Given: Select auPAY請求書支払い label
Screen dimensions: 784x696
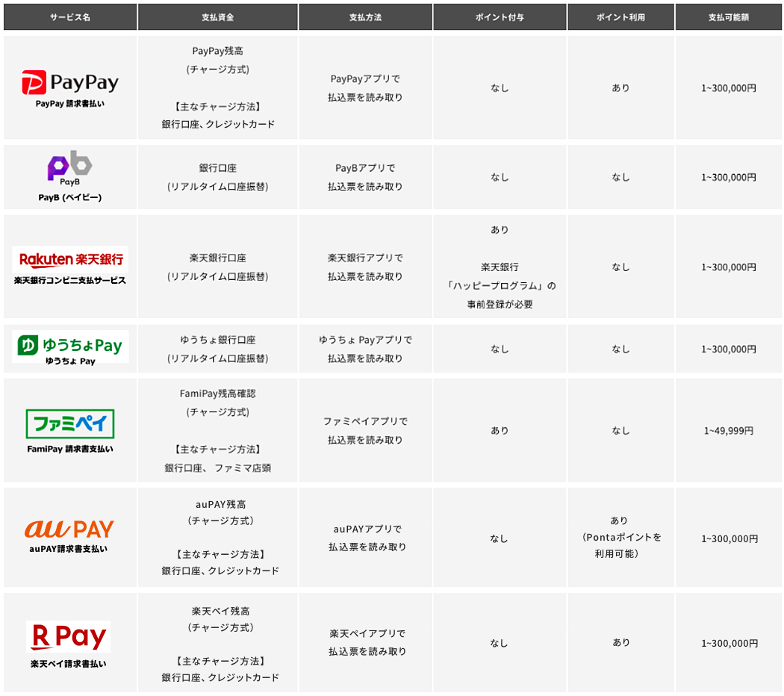Looking at the screenshot, I should pos(69,549).
